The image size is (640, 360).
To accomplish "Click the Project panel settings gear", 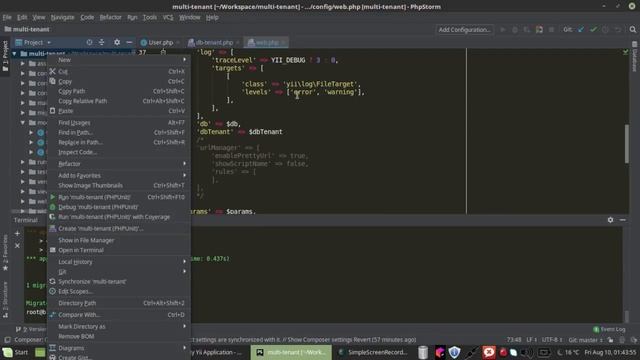I will pyautogui.click(x=117, y=42).
